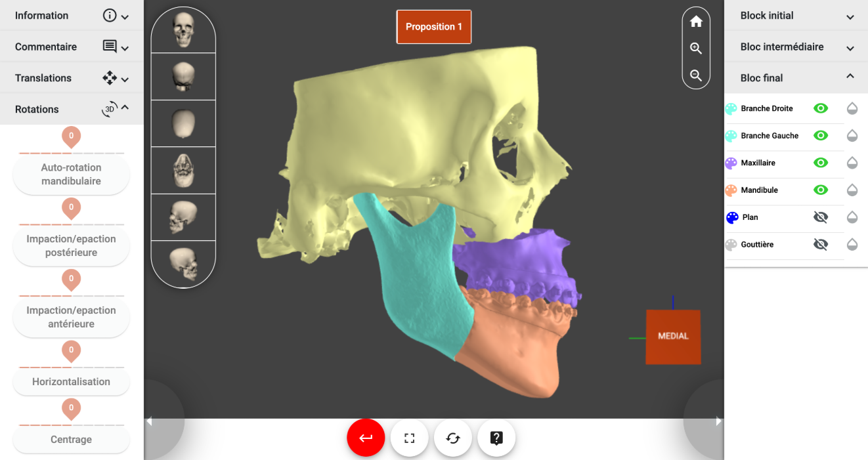Adjust opacity drop for Mandibule

852,190
